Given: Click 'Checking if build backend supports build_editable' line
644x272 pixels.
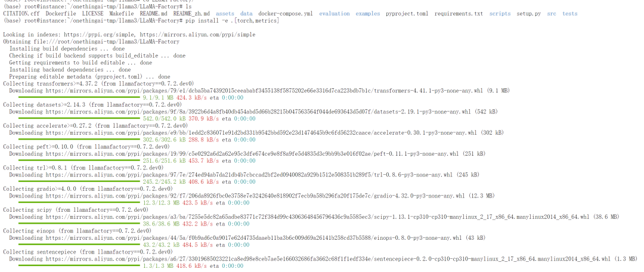Looking at the screenshot, I should tap(97, 55).
